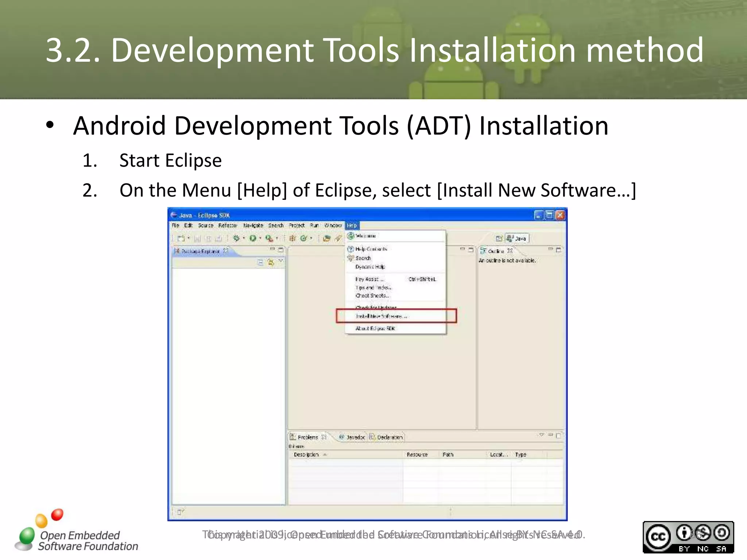Screen dimensions: 747x560
Task: Select Help Contents menu entry
Action: tap(396, 249)
